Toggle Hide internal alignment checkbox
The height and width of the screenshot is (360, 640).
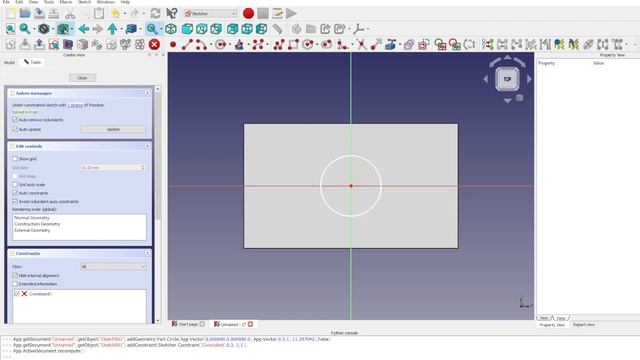(15, 276)
